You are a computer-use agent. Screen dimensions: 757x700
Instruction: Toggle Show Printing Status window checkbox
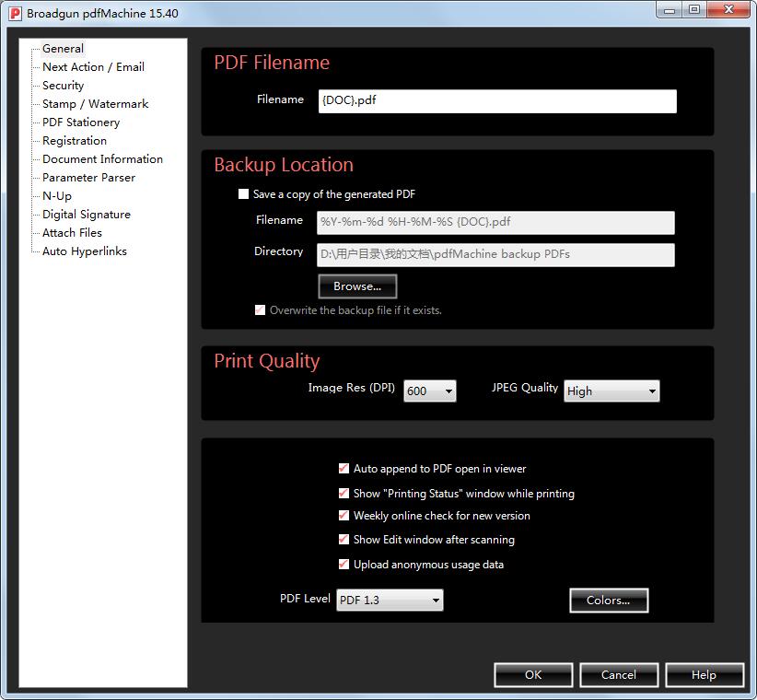pyautogui.click(x=344, y=493)
